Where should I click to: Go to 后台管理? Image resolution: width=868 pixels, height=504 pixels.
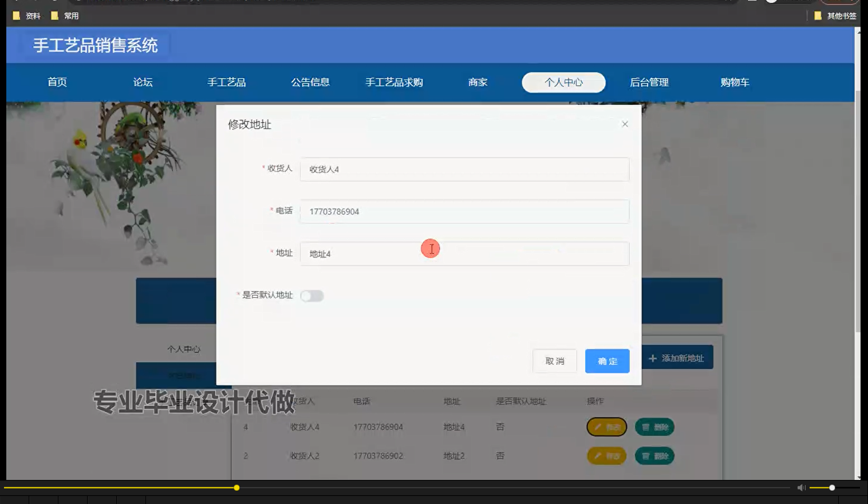(649, 82)
